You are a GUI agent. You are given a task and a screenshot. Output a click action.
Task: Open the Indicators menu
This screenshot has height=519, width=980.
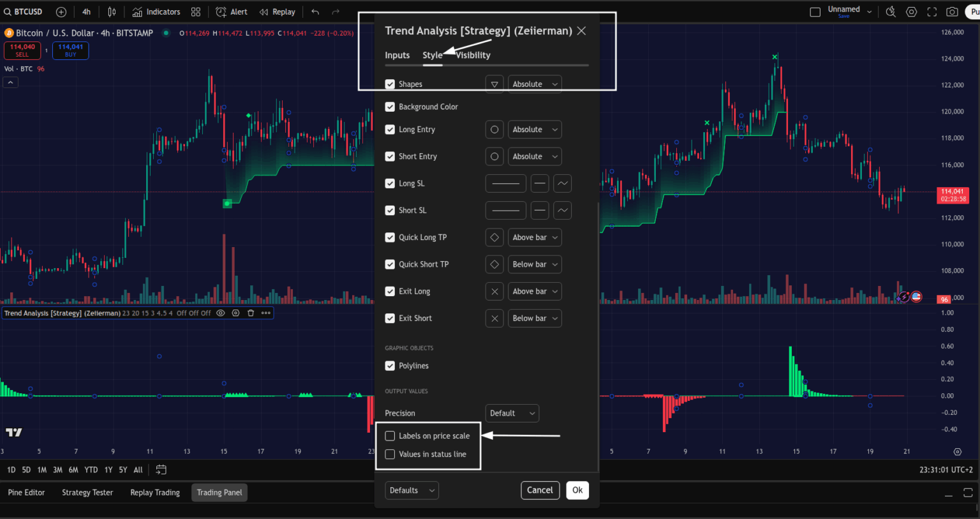click(x=156, y=11)
